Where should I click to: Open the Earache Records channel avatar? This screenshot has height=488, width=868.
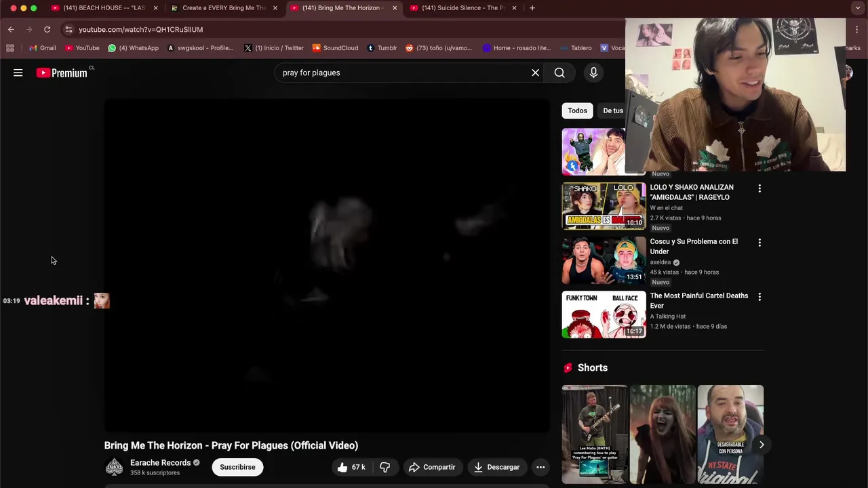click(115, 467)
